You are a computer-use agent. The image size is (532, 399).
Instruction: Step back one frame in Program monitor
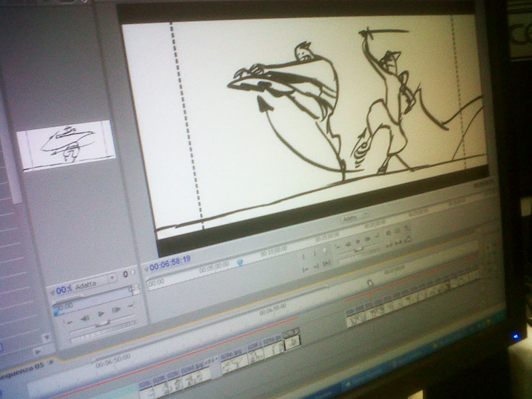pyautogui.click(x=348, y=244)
